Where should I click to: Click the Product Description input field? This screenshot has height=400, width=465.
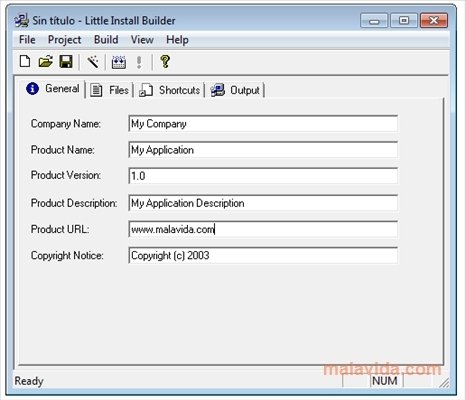point(263,203)
